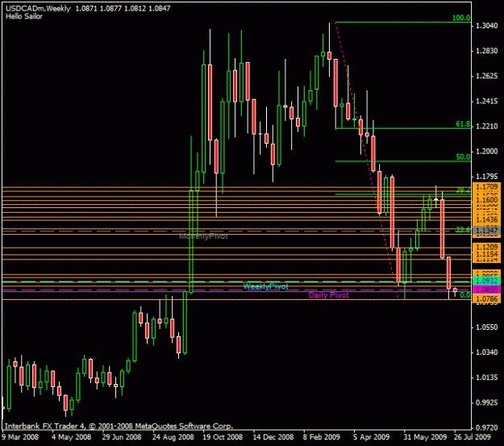Select the dotted magenta Fibonacci trend line
Viewport: 504px width, 446px height.
coord(366,159)
